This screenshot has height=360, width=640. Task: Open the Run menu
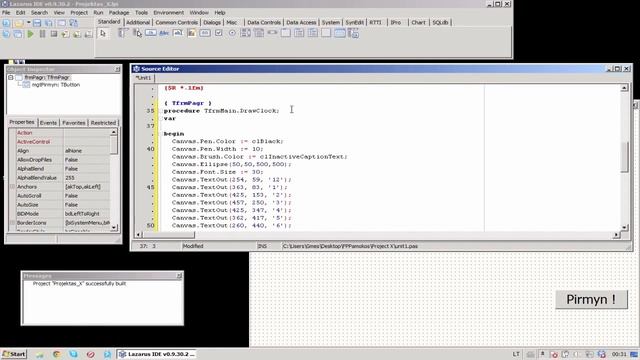tap(98, 13)
